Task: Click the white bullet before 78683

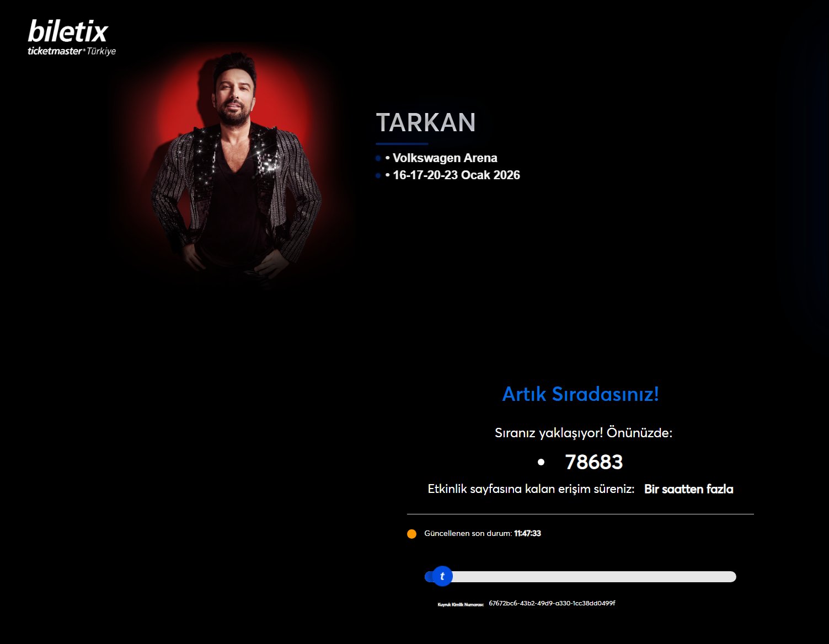Action: (x=541, y=463)
